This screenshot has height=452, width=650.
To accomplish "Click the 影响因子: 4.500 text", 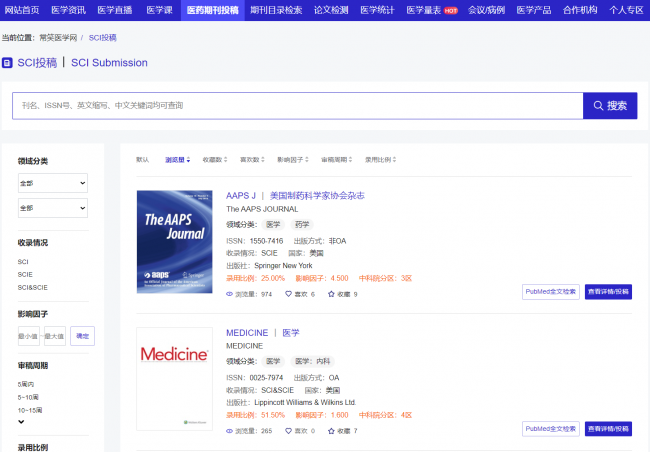I will point(322,278).
